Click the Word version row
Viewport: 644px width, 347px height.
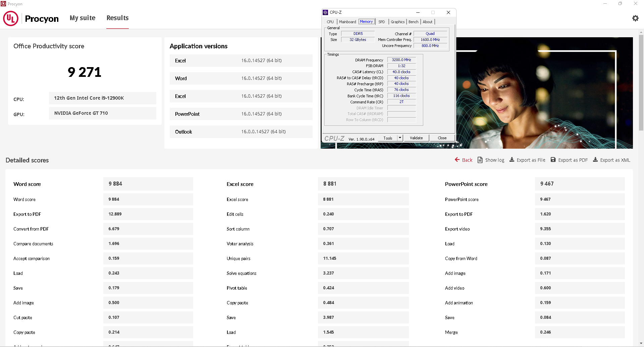[241, 78]
